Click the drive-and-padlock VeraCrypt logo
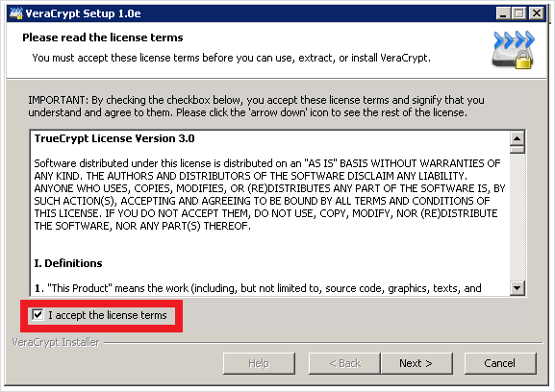Viewport: 555px width, 392px height. click(514, 50)
